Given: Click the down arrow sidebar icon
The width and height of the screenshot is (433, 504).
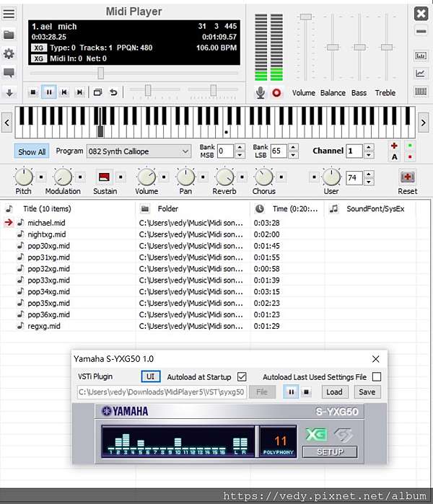Looking at the screenshot, I should [9, 92].
